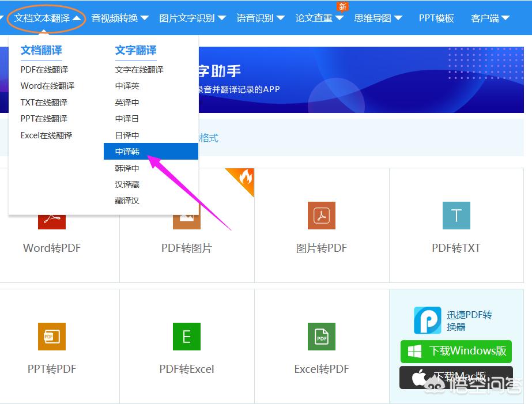Expand the 语音识别 dropdown

pos(260,18)
